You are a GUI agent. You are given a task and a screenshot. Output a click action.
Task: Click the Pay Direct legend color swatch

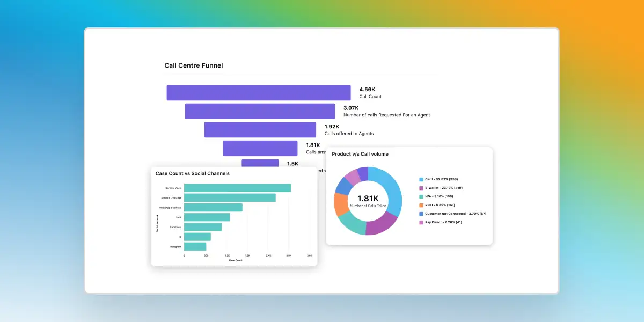pyautogui.click(x=421, y=222)
